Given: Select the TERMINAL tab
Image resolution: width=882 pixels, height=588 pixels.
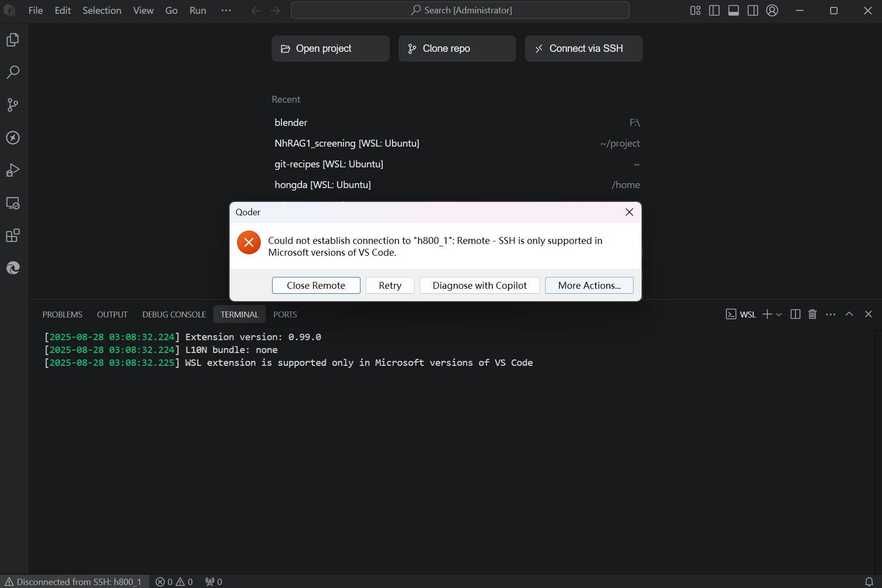Looking at the screenshot, I should [240, 314].
